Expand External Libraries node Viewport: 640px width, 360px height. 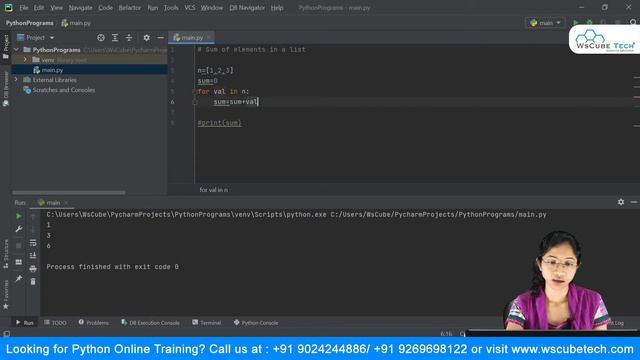coord(16,80)
